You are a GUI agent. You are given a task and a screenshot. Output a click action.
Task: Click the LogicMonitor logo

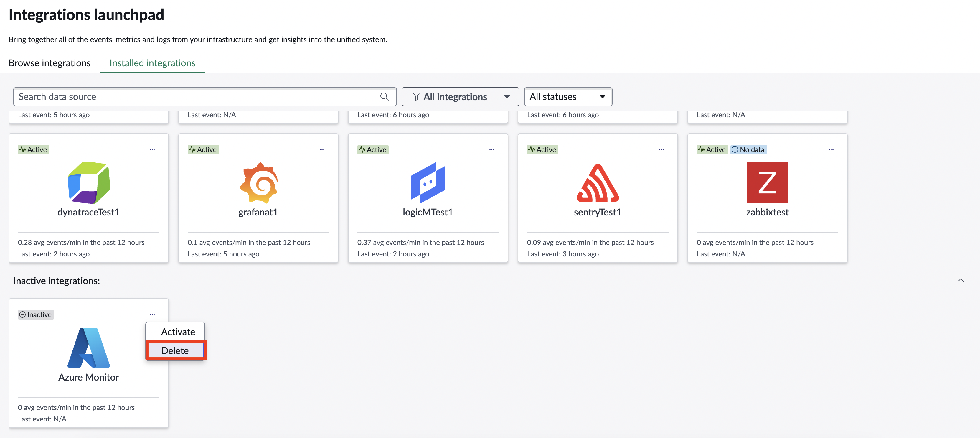tap(428, 183)
